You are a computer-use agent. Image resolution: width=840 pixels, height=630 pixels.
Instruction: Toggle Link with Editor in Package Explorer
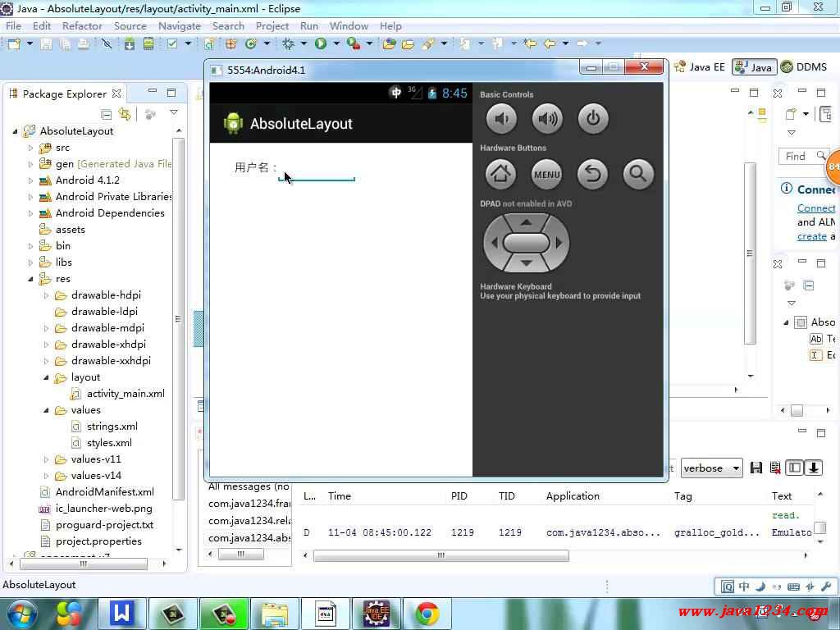125,114
